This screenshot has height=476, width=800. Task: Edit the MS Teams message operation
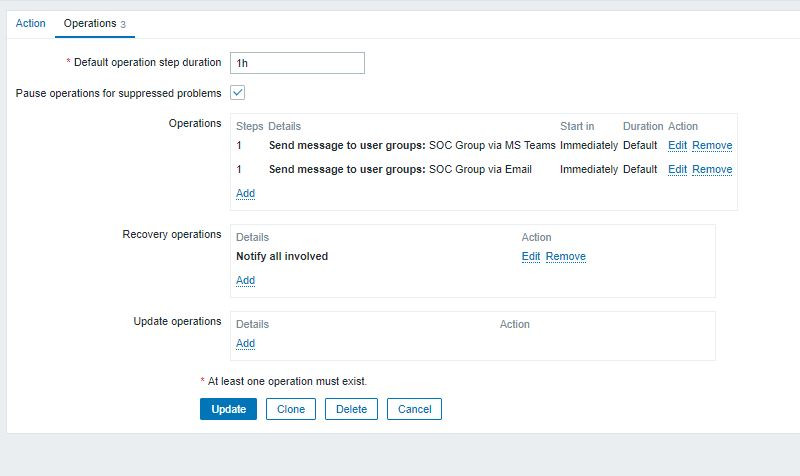click(677, 145)
